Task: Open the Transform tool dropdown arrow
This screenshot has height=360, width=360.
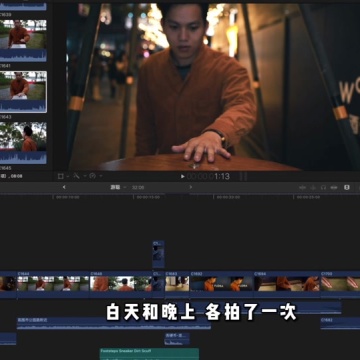Action: click(67, 176)
